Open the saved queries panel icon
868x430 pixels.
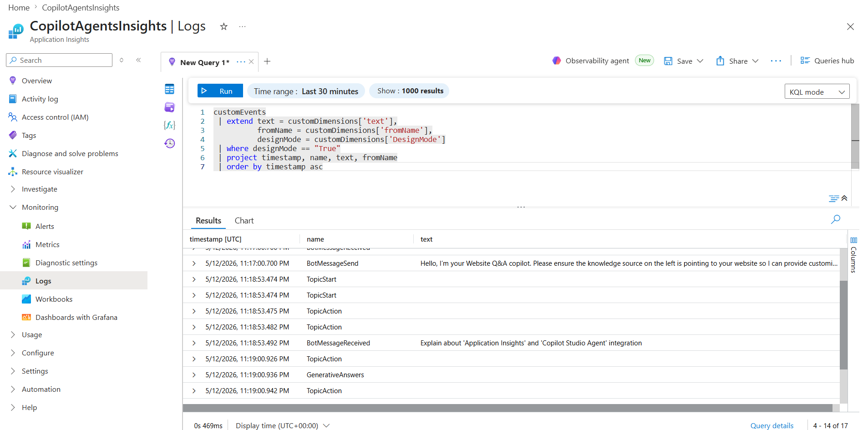[x=169, y=107]
